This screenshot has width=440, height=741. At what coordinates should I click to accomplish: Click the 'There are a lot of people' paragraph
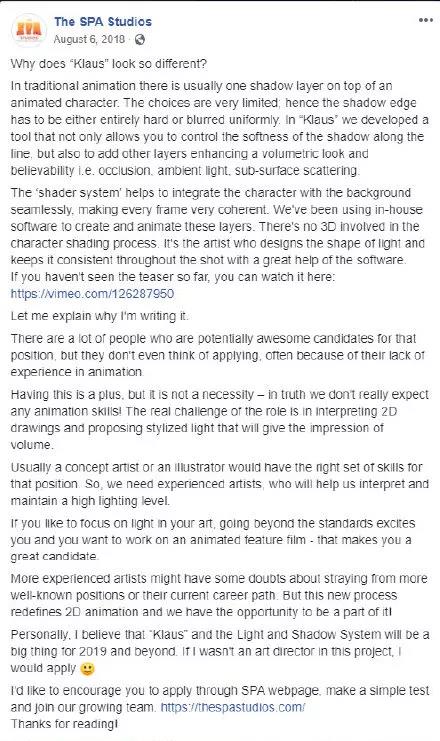(x=218, y=355)
